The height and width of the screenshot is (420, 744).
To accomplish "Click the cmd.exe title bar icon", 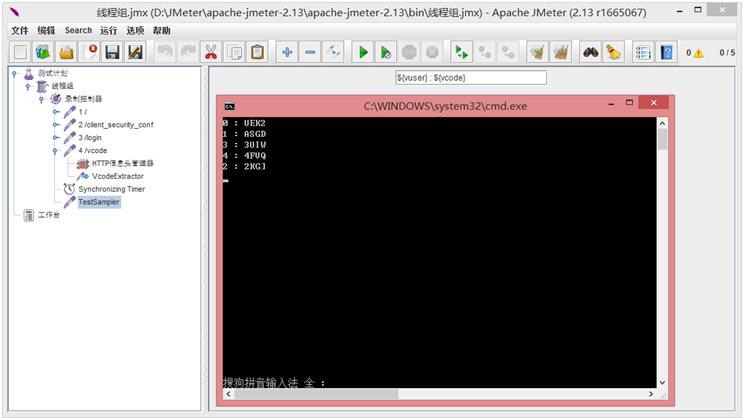I will click(230, 106).
